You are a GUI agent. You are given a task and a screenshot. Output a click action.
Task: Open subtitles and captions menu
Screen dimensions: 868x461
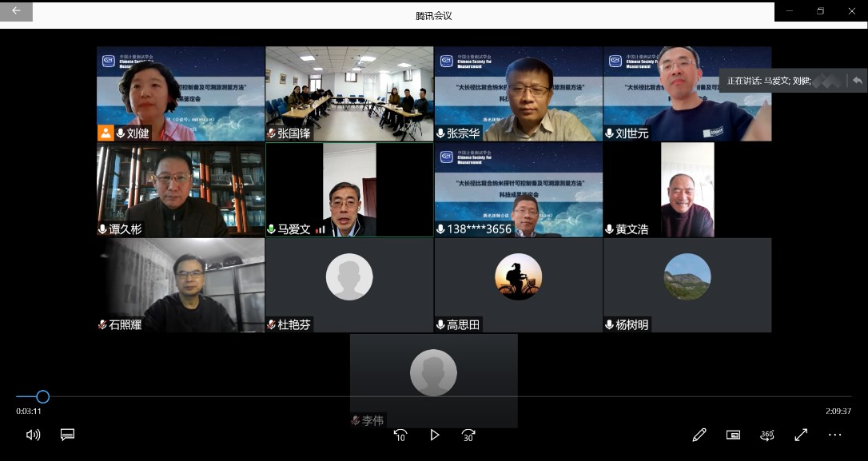click(68, 435)
